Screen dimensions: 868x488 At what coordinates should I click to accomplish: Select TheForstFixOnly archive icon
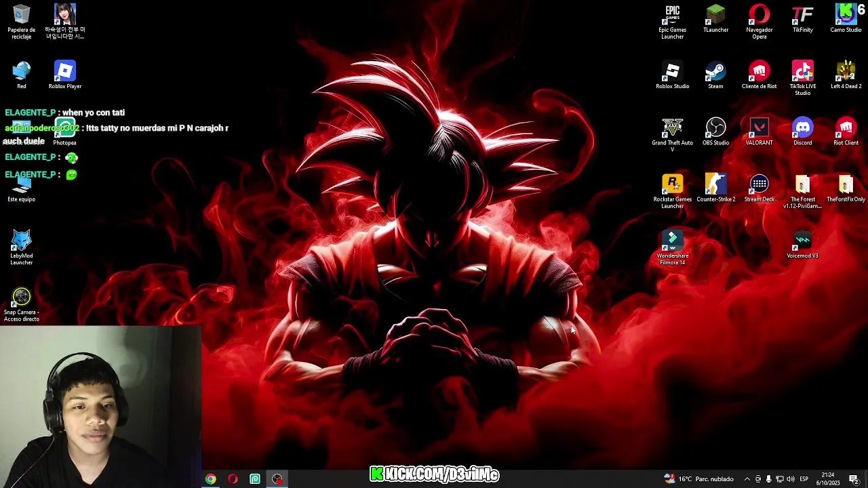(846, 188)
